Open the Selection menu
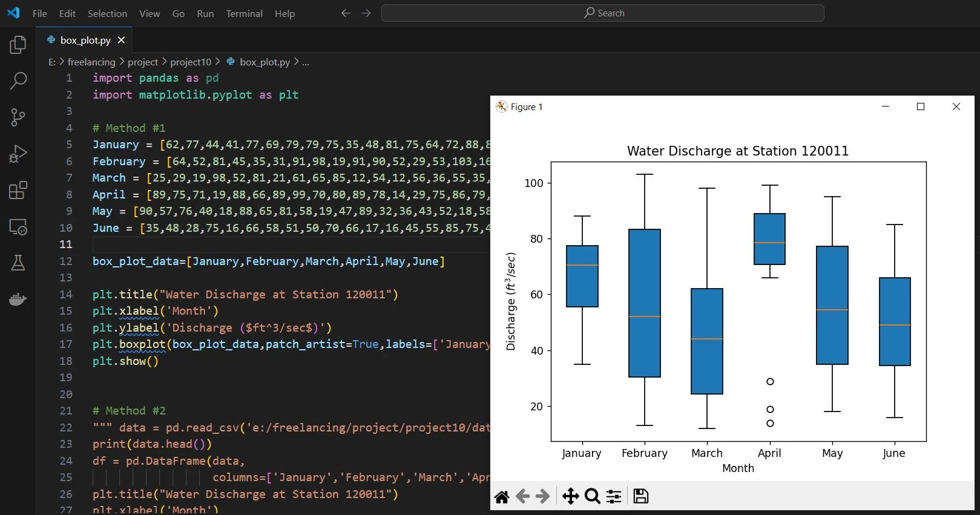 click(107, 13)
